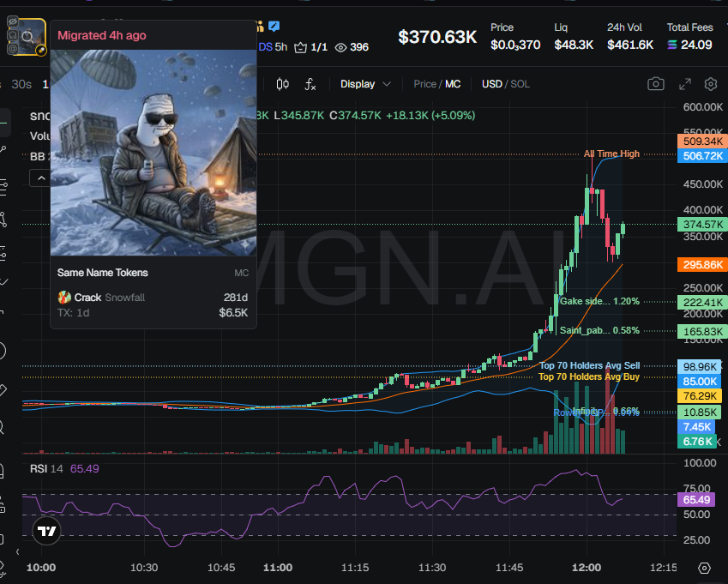This screenshot has width=728, height=584.
Task: Click the Top 70 Holders Avg Sell label
Action: [x=589, y=366]
